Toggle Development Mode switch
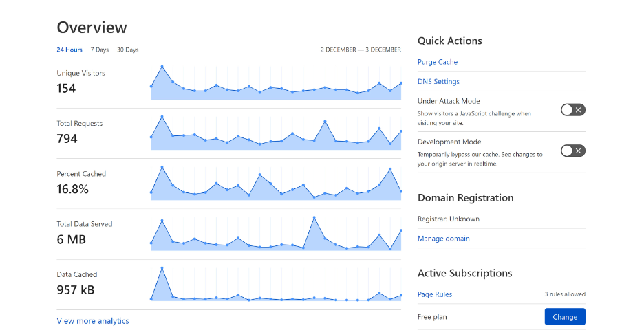Screen dimensions: 644x330 (573, 151)
